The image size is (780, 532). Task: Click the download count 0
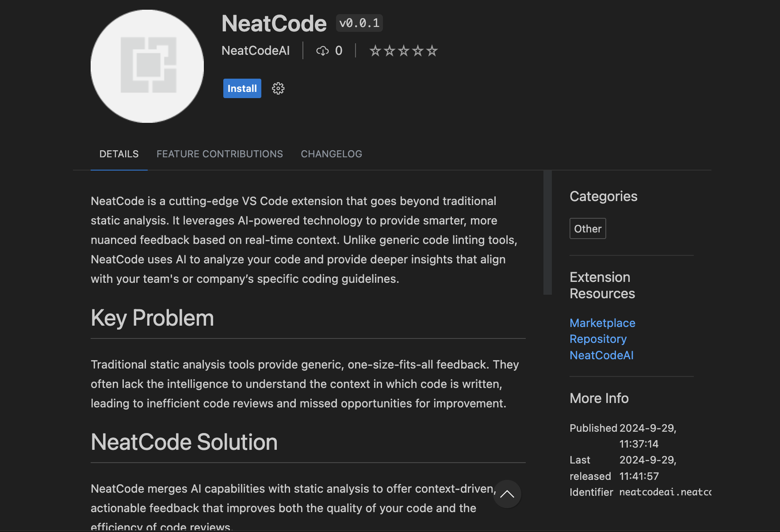tap(339, 51)
